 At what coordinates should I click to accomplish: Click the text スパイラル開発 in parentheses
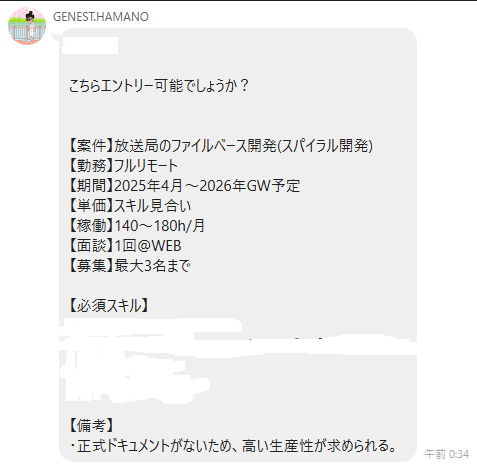(x=325, y=146)
